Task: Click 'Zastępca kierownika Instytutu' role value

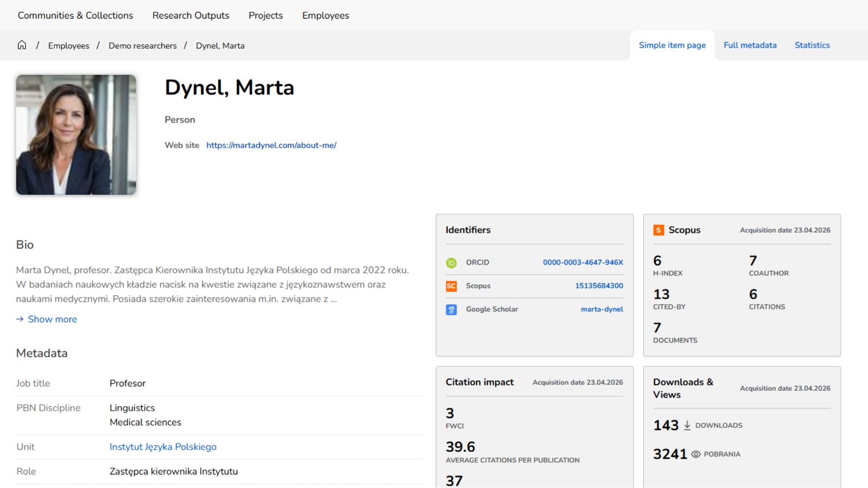Action: click(174, 472)
